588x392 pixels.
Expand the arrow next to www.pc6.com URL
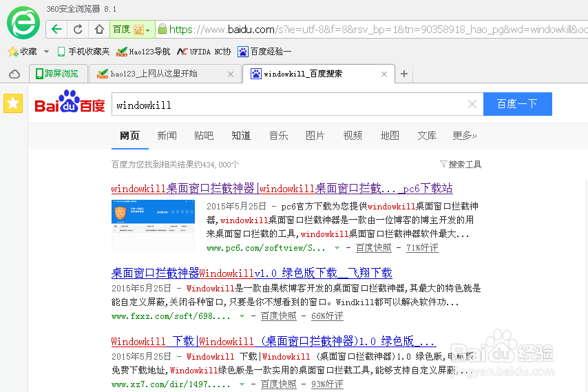(x=337, y=248)
